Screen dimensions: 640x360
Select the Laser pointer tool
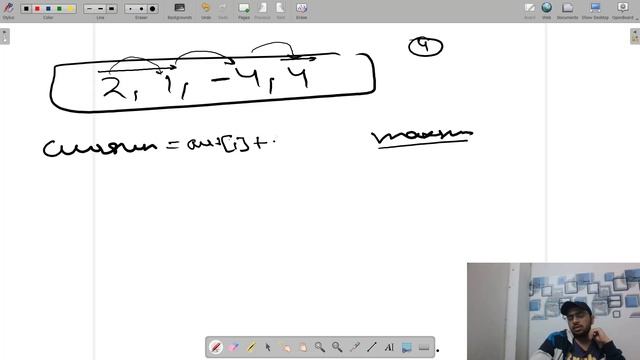tap(354, 347)
